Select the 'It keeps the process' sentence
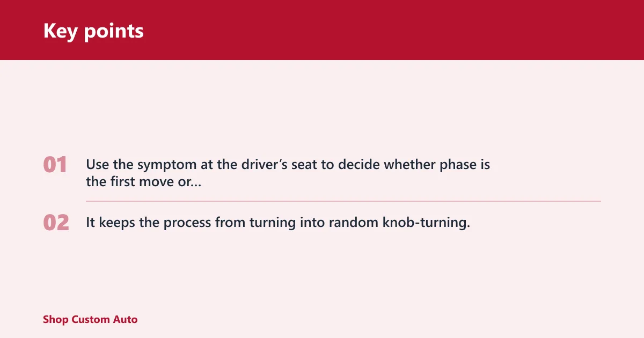This screenshot has height=338, width=644. [278, 223]
